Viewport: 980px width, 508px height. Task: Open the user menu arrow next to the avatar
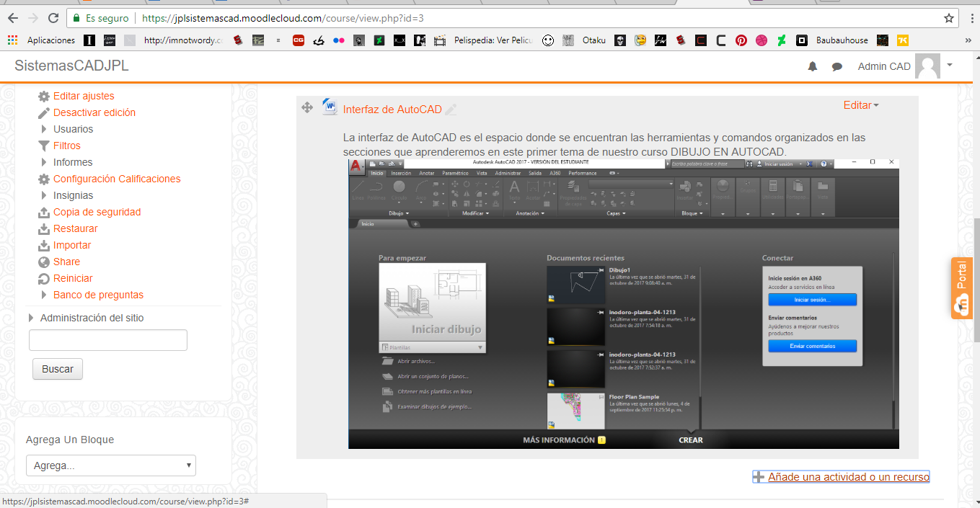click(x=950, y=65)
